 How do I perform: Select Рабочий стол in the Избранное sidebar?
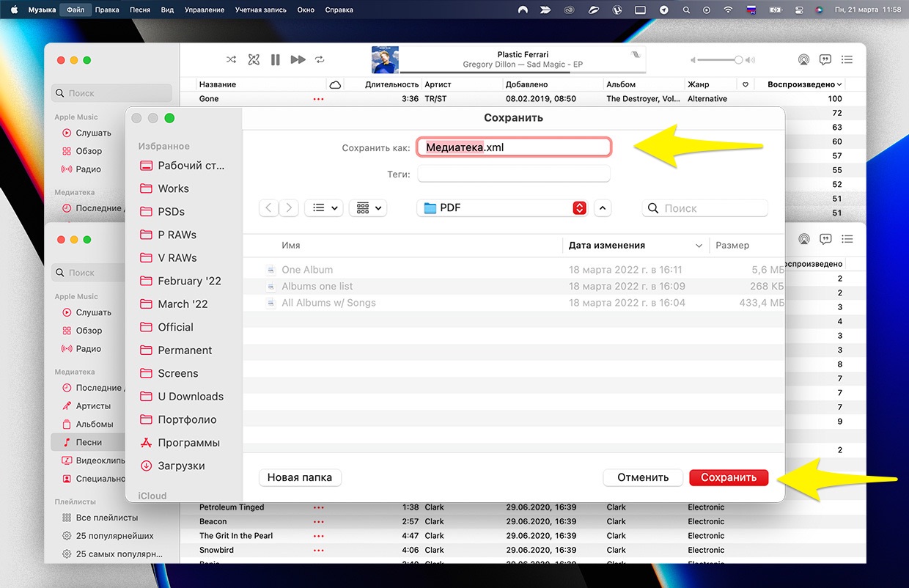pyautogui.click(x=183, y=166)
